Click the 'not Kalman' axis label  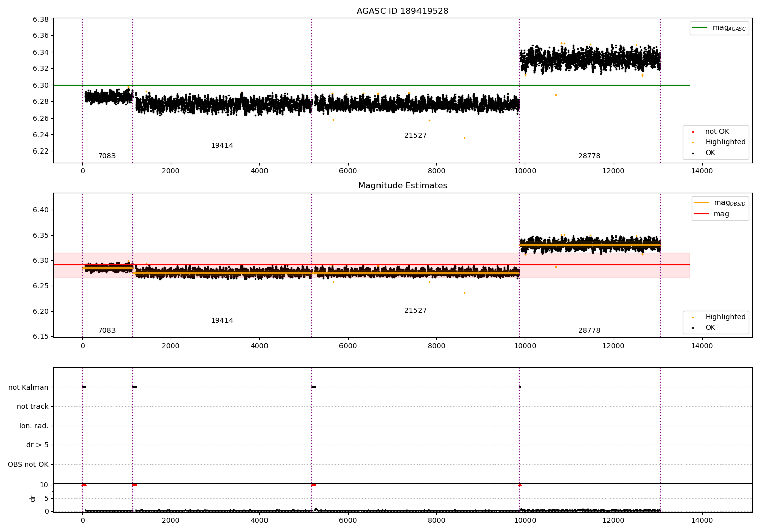point(28,388)
